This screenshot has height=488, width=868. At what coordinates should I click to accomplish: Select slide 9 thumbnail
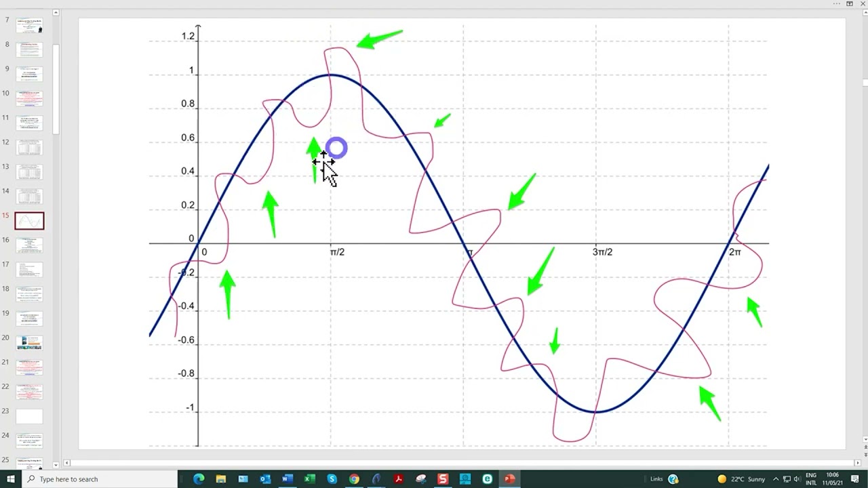[29, 74]
